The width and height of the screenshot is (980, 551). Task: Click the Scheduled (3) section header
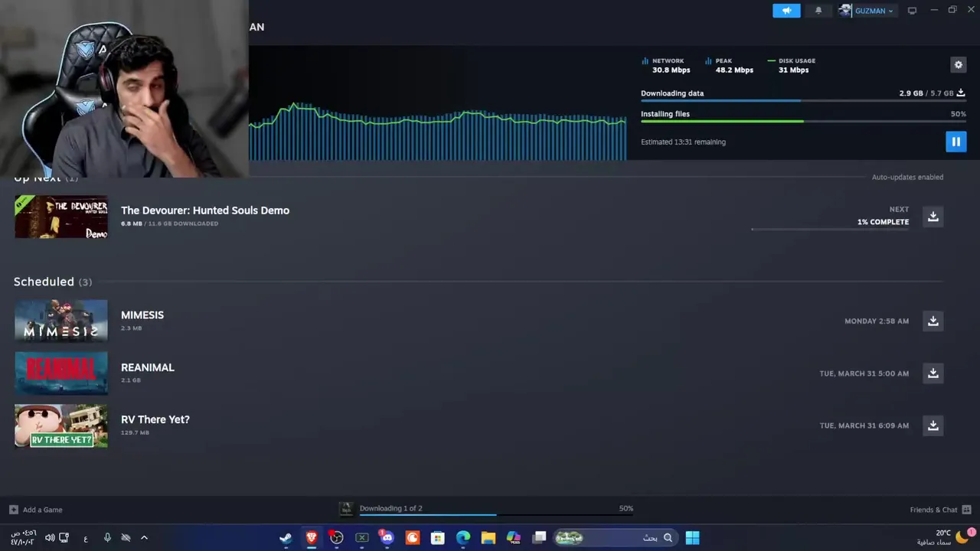click(53, 282)
